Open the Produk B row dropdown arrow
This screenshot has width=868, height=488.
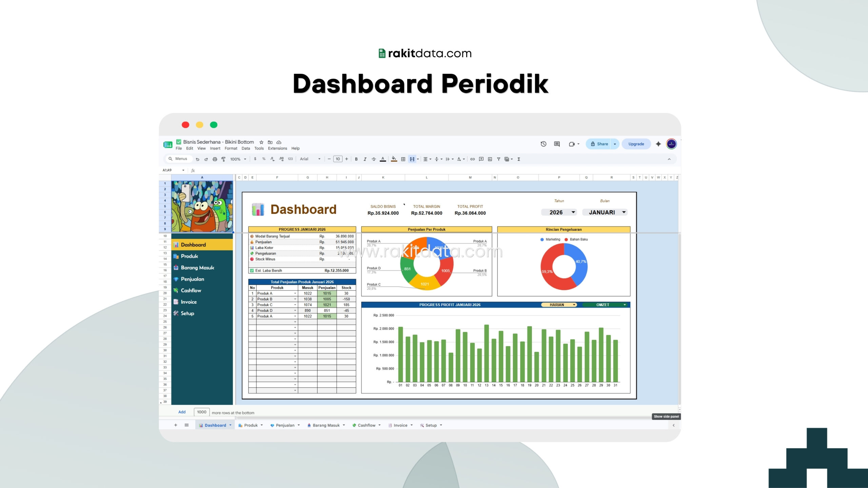pyautogui.click(x=295, y=299)
